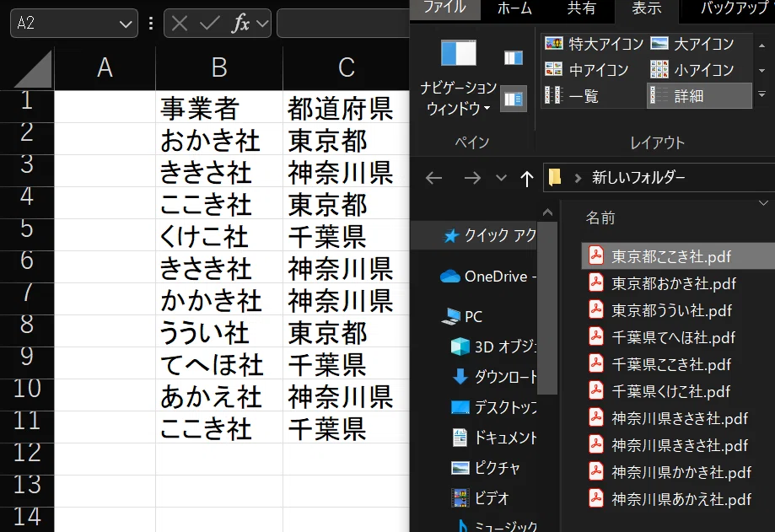Click the Enter checkmark icon in formula bar
The width and height of the screenshot is (775, 532).
tap(210, 24)
